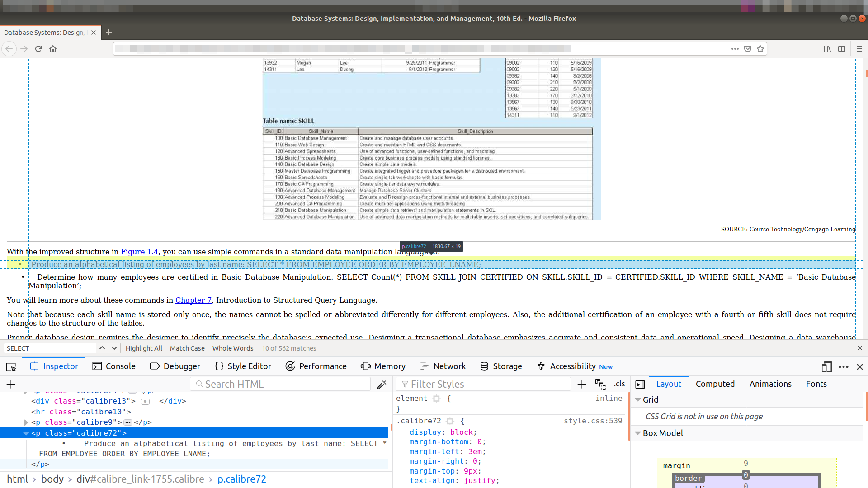Bookmark this page with the star icon

(760, 49)
